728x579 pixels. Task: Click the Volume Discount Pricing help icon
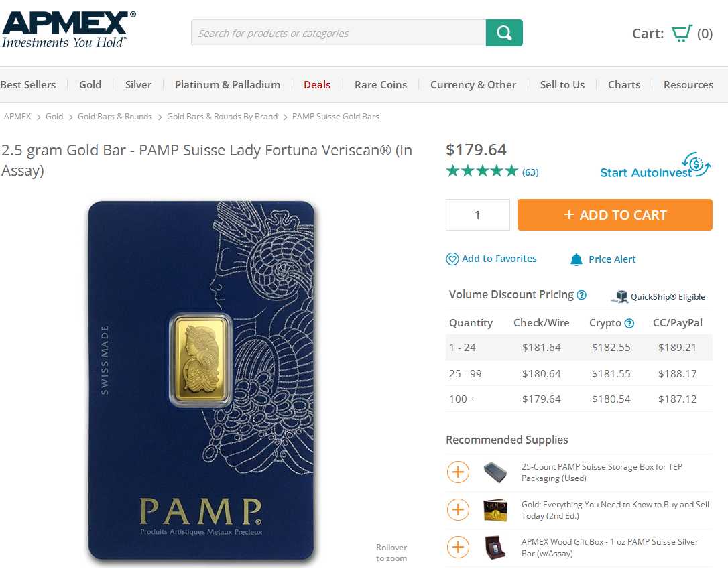coord(582,295)
